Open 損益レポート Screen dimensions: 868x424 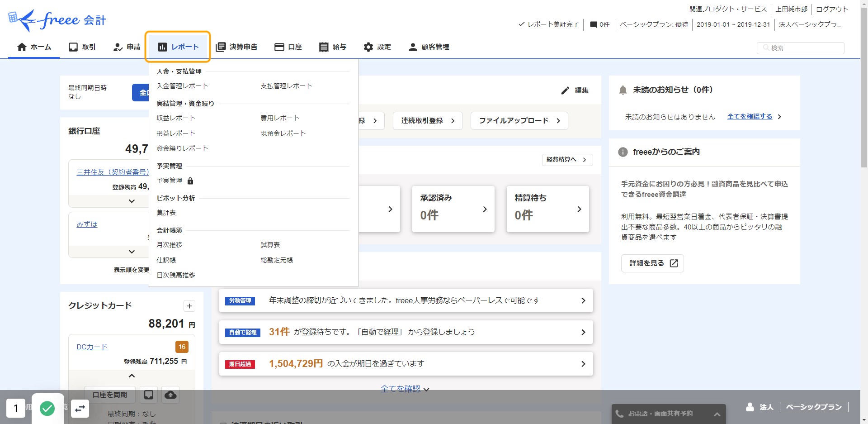tap(176, 133)
